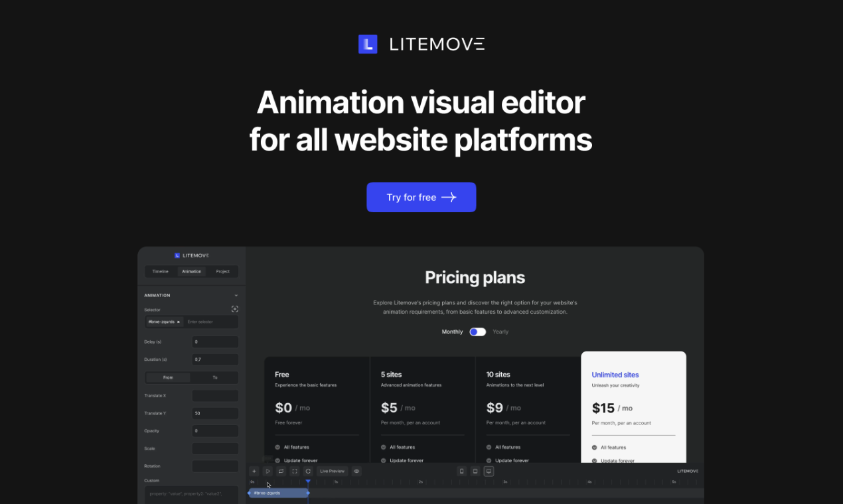This screenshot has width=843, height=504.
Task: Click the $9 price text
Action: click(495, 408)
